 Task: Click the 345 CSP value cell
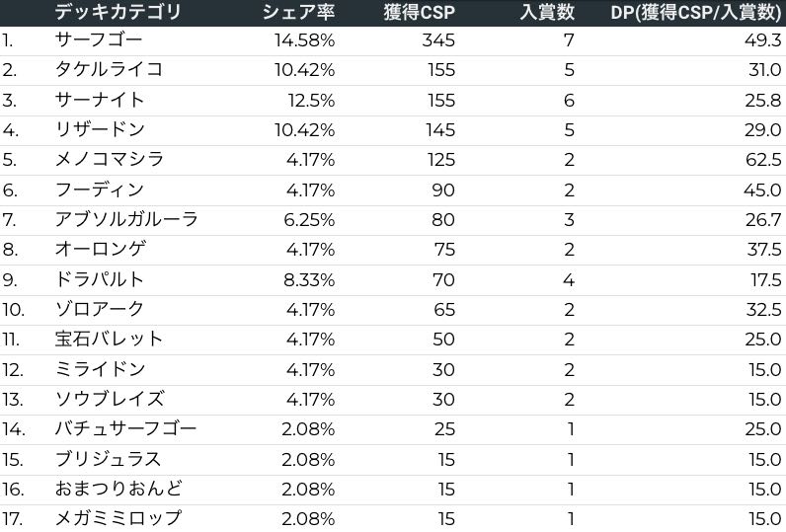438,40
